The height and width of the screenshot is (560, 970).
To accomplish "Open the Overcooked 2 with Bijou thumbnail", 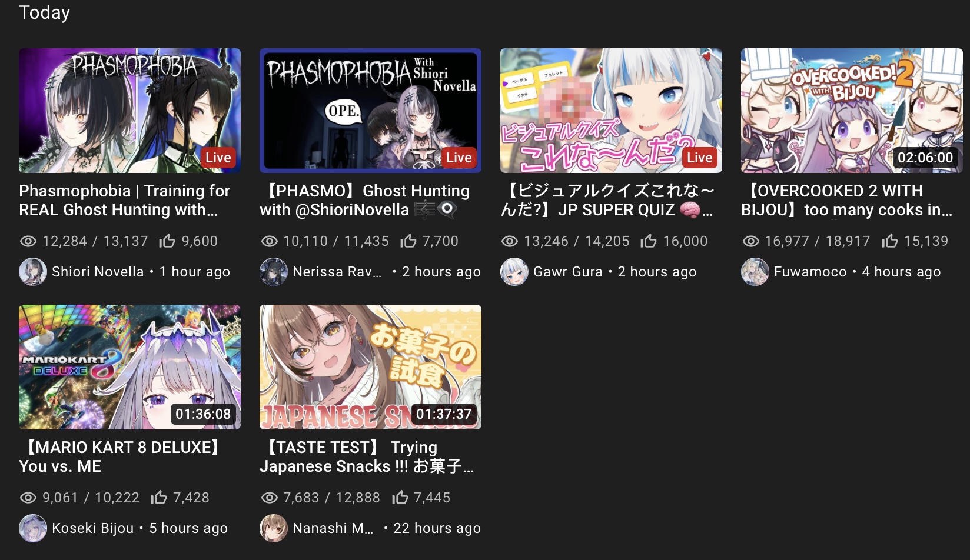I will 852,111.
